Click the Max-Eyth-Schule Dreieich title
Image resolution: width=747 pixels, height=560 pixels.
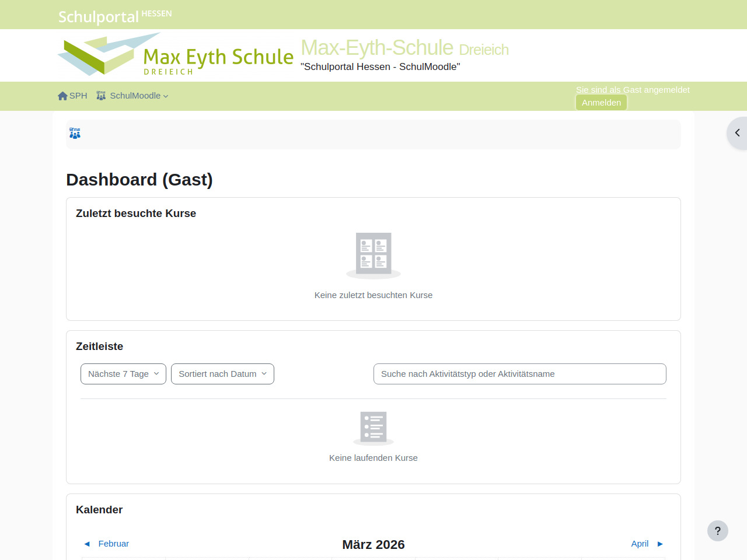[x=404, y=48]
